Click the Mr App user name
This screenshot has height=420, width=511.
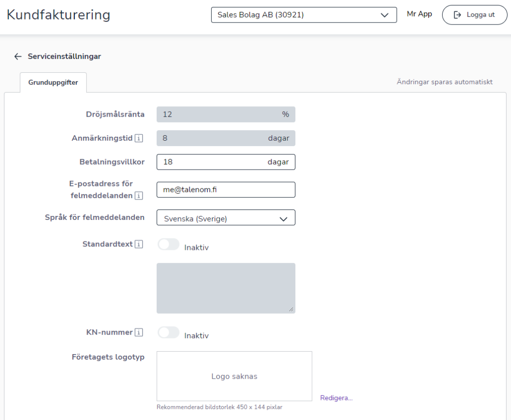click(419, 14)
